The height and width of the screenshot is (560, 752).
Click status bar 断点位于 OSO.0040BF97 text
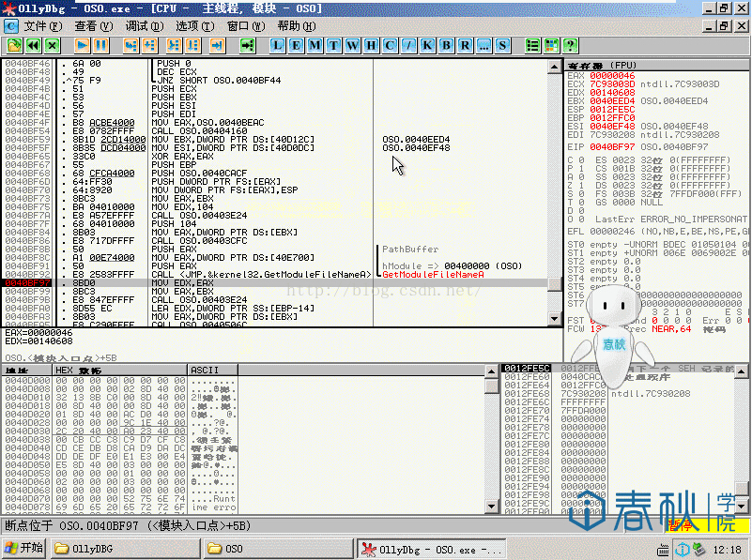click(128, 525)
